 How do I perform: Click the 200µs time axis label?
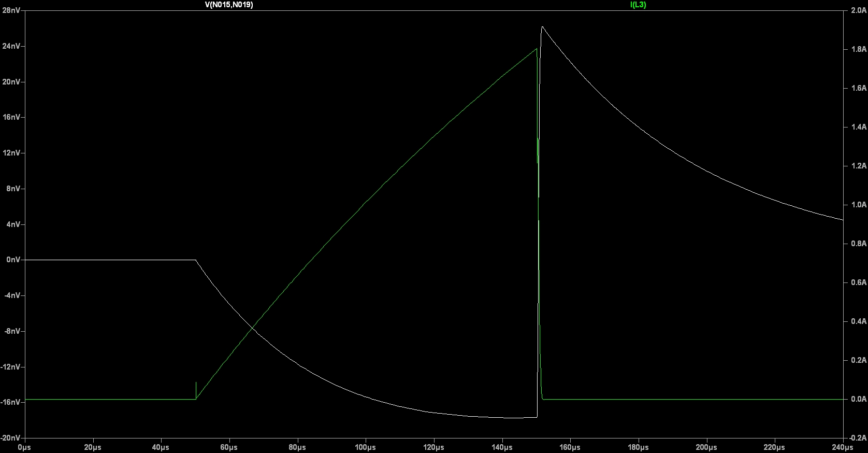coord(706,447)
